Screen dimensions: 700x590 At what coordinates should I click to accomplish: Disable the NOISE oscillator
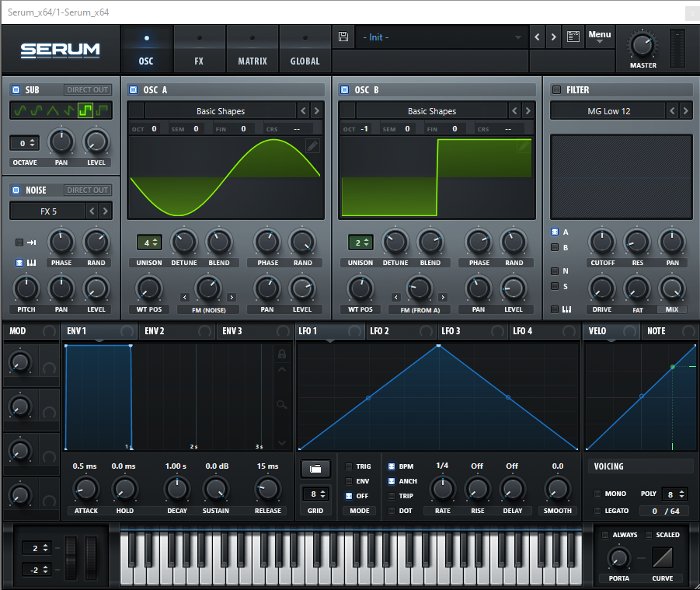16,190
